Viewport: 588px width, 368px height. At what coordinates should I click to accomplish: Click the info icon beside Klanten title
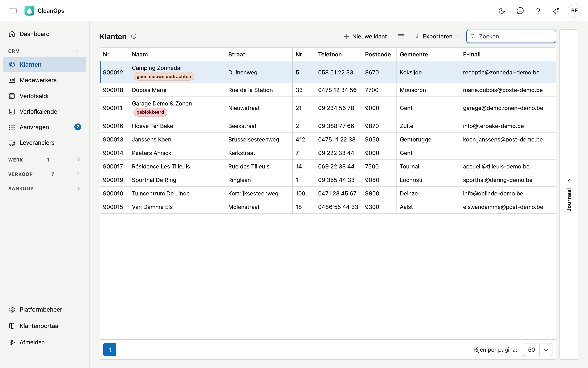tap(134, 36)
